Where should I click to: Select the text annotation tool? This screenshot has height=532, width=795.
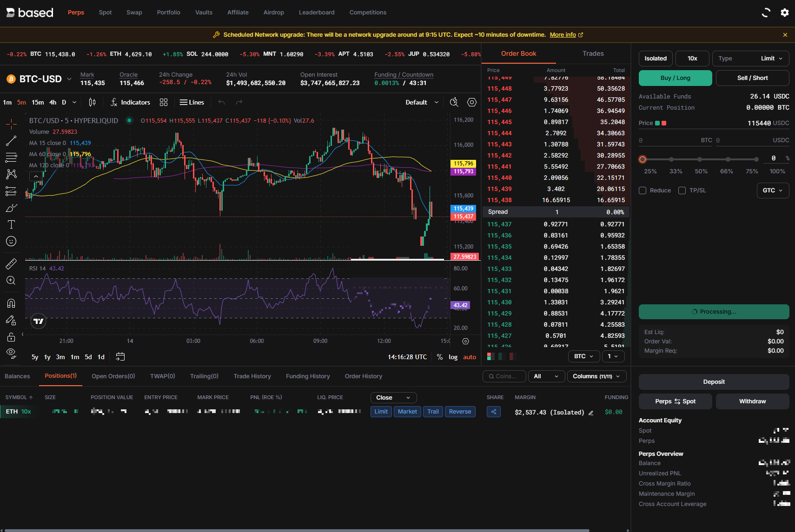click(x=11, y=224)
